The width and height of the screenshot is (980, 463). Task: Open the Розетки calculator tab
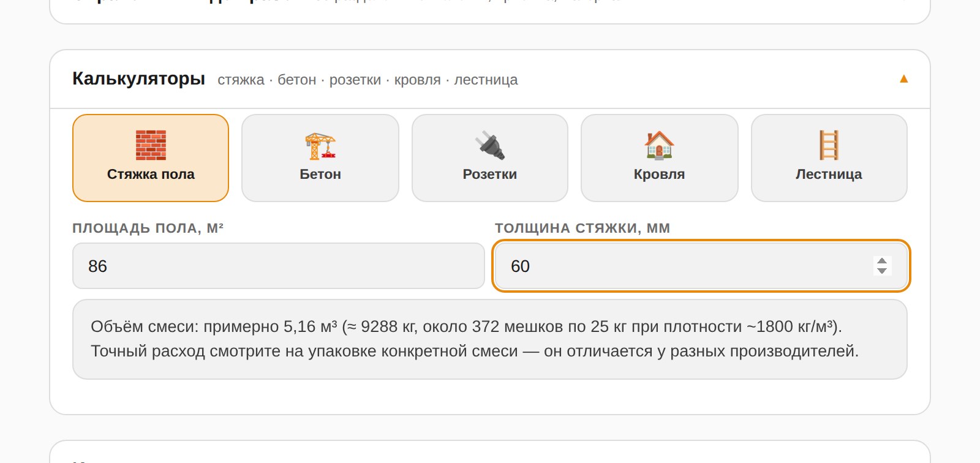(x=490, y=158)
